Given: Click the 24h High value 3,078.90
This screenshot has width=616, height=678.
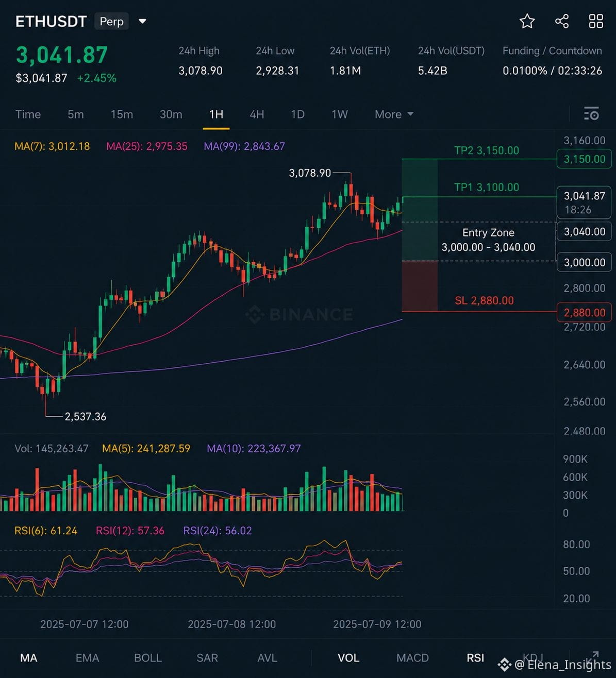Looking at the screenshot, I should pos(201,71).
